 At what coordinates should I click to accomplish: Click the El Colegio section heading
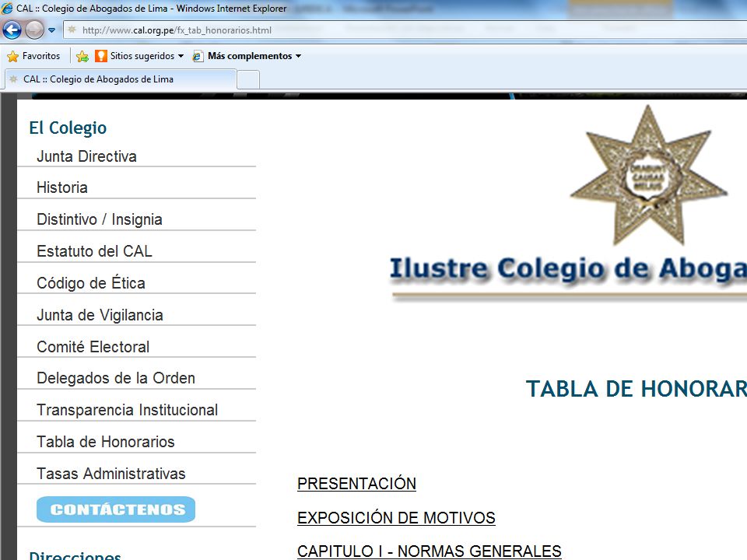pos(68,128)
